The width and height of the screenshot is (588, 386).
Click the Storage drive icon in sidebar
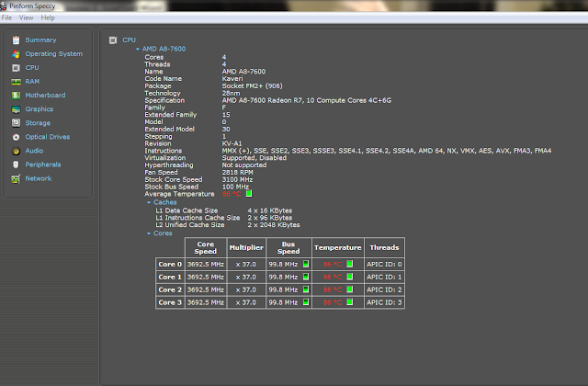16,123
